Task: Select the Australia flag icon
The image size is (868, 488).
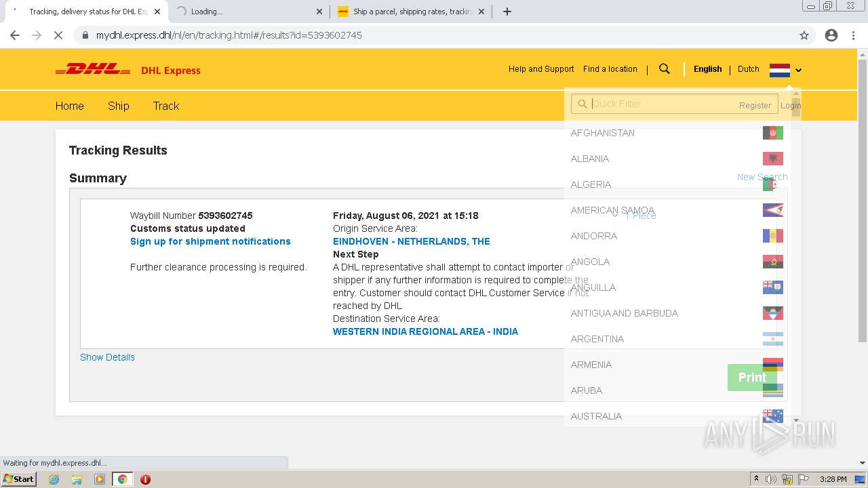Action: click(773, 416)
